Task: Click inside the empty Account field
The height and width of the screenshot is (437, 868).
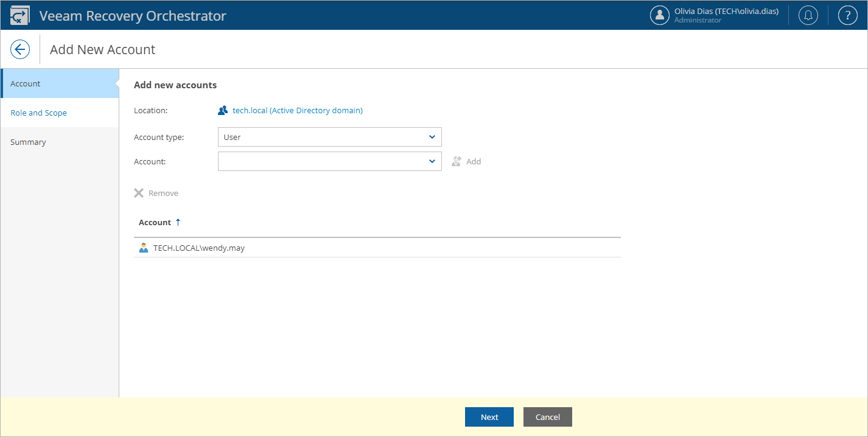Action: click(323, 161)
